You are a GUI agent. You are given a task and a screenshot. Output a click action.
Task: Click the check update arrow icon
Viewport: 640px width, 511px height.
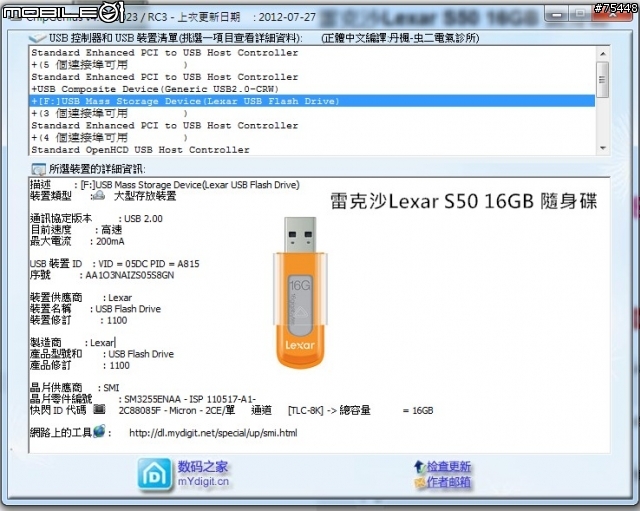(x=419, y=466)
